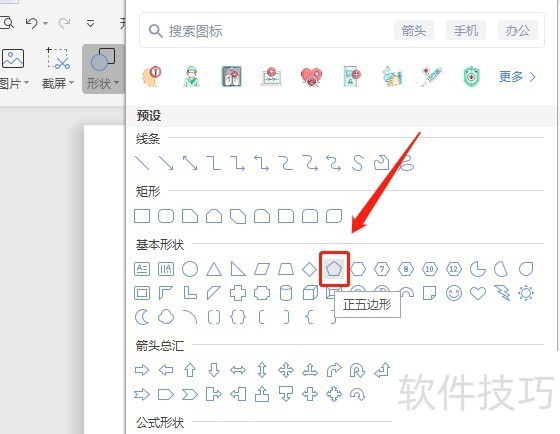Insert the heptagon shape labeled 7
Viewport: 560px width, 434px height.
point(382,269)
